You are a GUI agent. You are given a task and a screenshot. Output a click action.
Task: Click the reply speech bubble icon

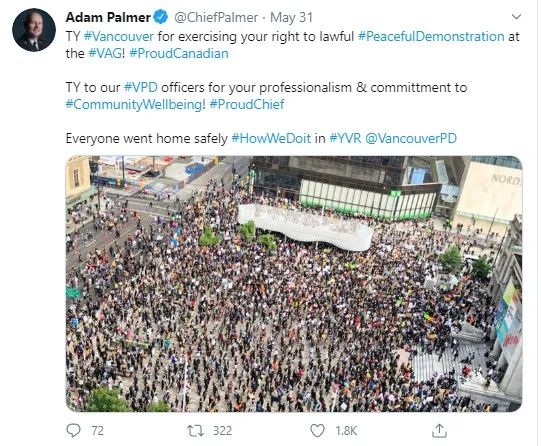tap(73, 430)
